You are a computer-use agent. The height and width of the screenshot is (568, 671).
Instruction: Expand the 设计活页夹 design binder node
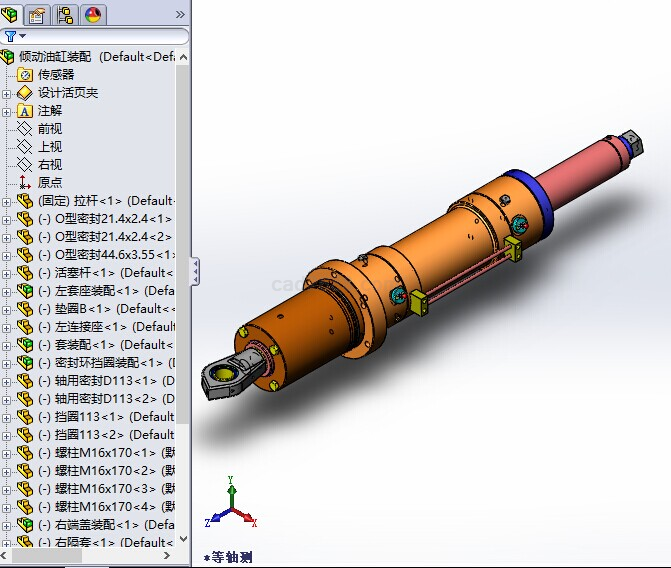tap(7, 93)
